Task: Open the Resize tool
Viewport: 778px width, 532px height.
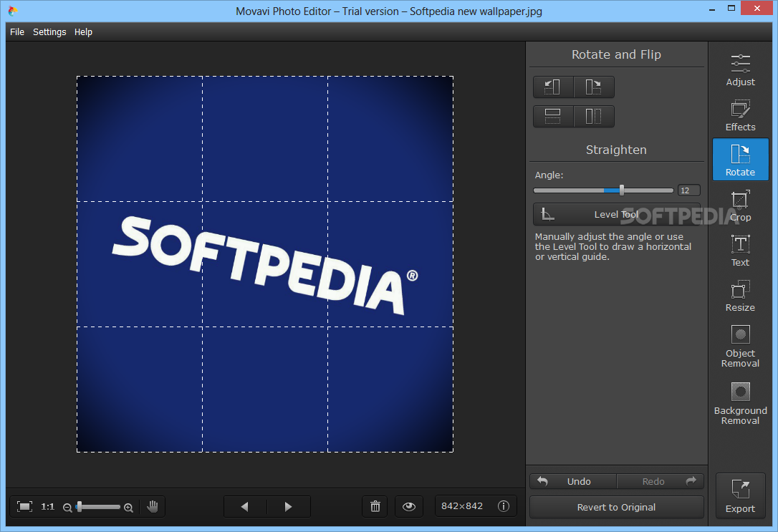Action: [x=740, y=296]
